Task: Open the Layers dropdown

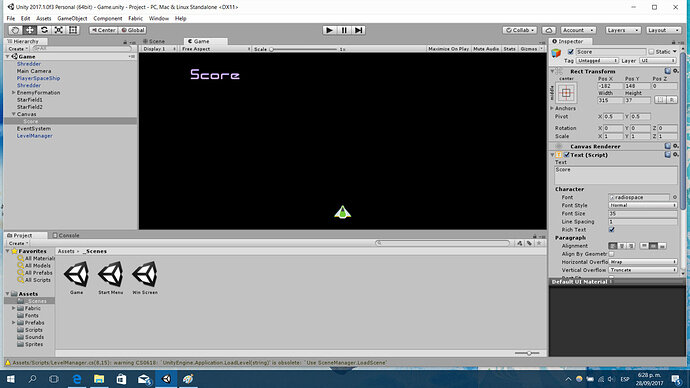Action: click(x=622, y=30)
